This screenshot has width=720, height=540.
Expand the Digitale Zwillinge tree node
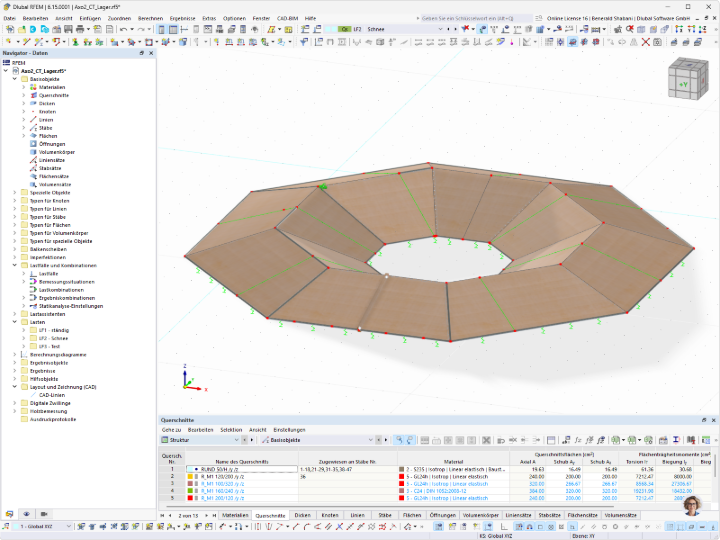tap(15, 403)
